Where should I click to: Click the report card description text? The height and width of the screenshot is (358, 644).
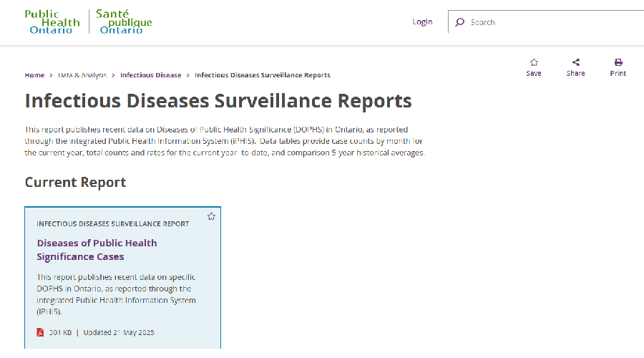pos(116,294)
